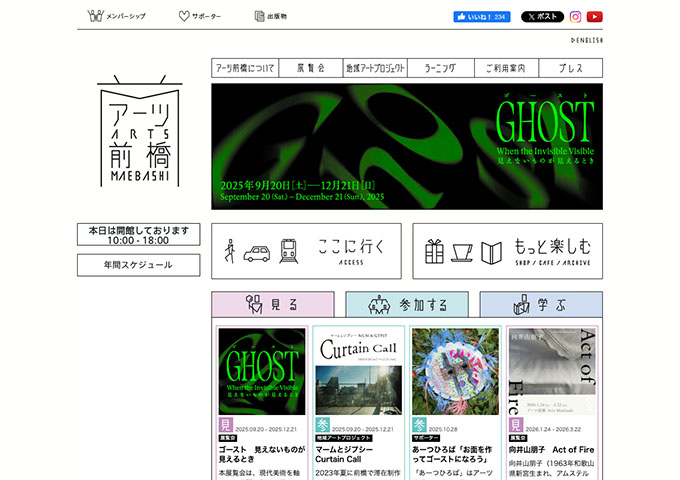Screen dimensions: 680x480
Task: Click the GHOST exhibition hero banner
Action: [406, 146]
